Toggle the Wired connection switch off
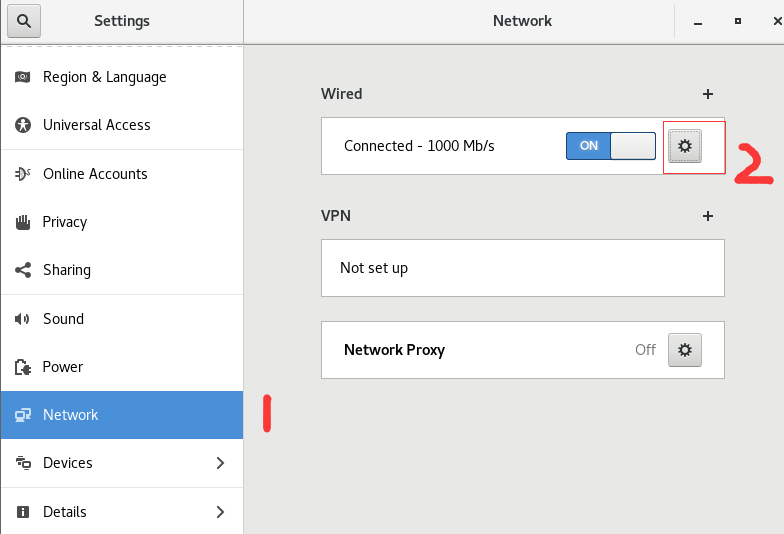Viewport: 784px width, 534px height. (610, 146)
